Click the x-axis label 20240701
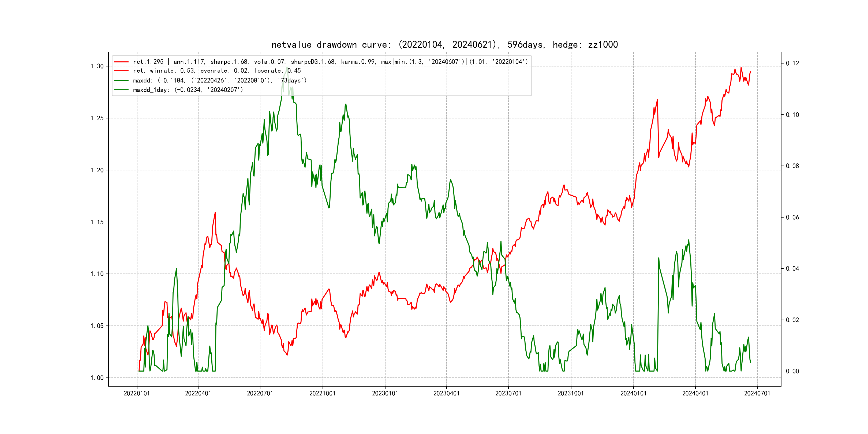 pyautogui.click(x=757, y=393)
